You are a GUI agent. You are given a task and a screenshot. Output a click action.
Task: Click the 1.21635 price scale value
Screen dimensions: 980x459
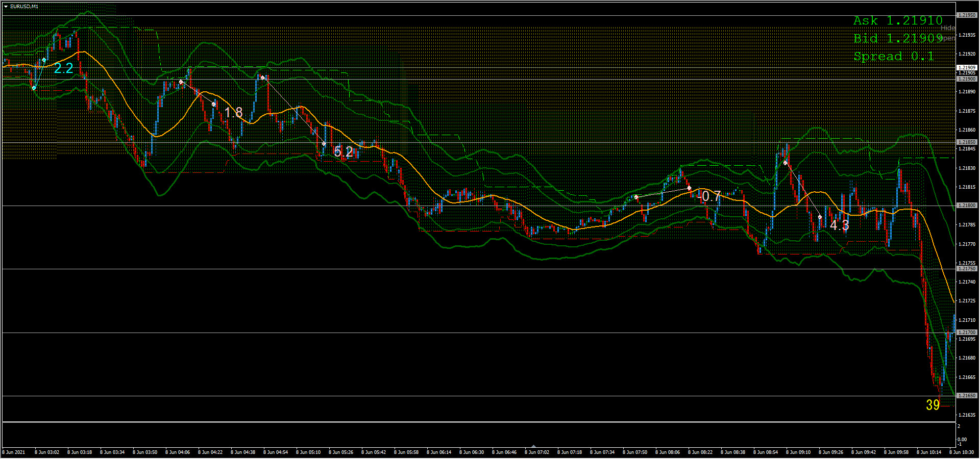tap(967, 415)
